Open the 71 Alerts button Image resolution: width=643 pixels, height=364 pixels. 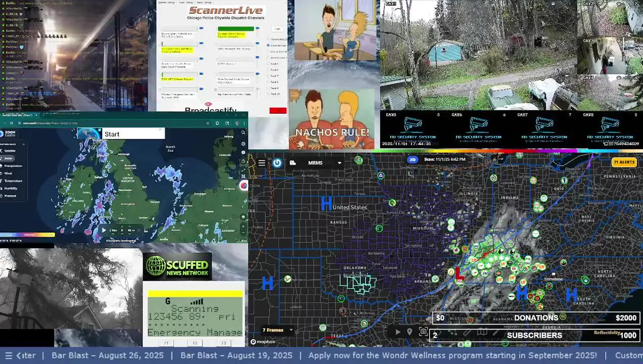point(624,162)
